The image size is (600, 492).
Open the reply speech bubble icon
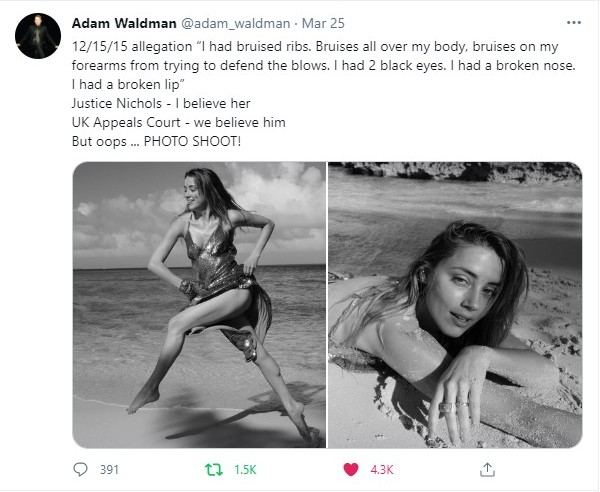click(x=80, y=469)
